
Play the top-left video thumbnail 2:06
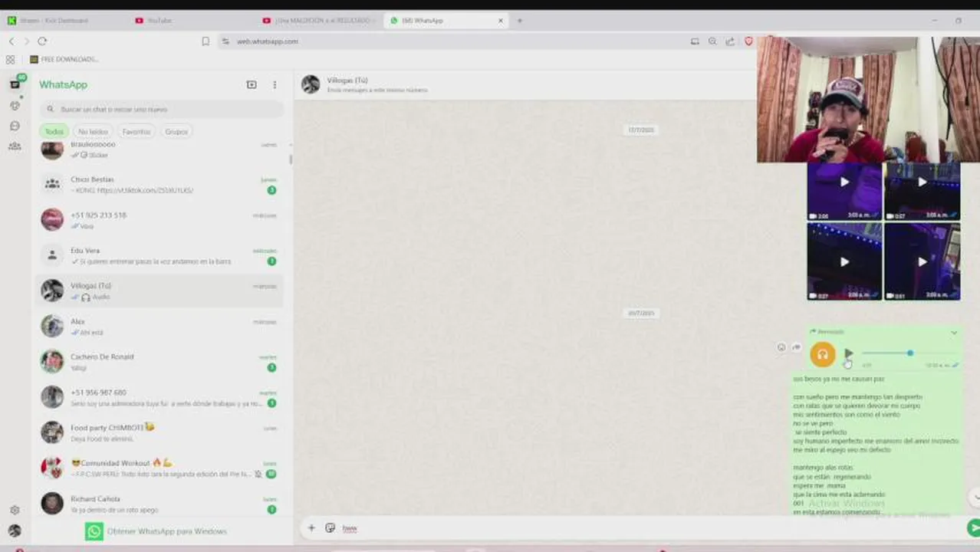844,182
